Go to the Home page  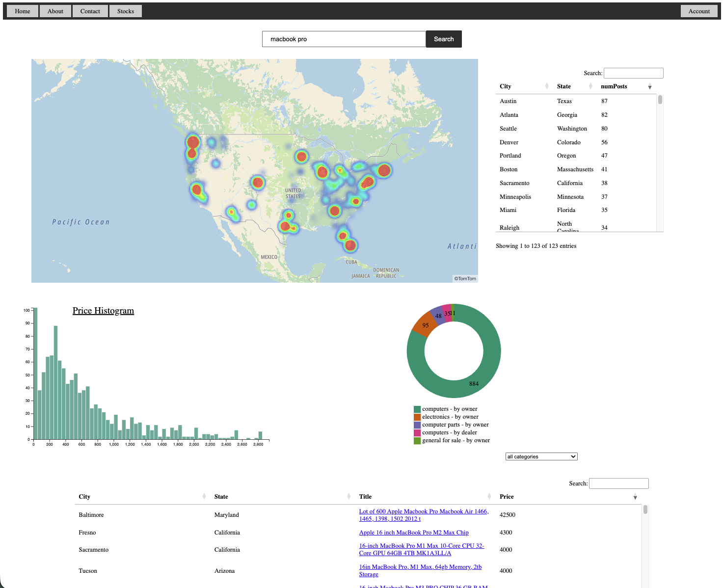point(23,11)
